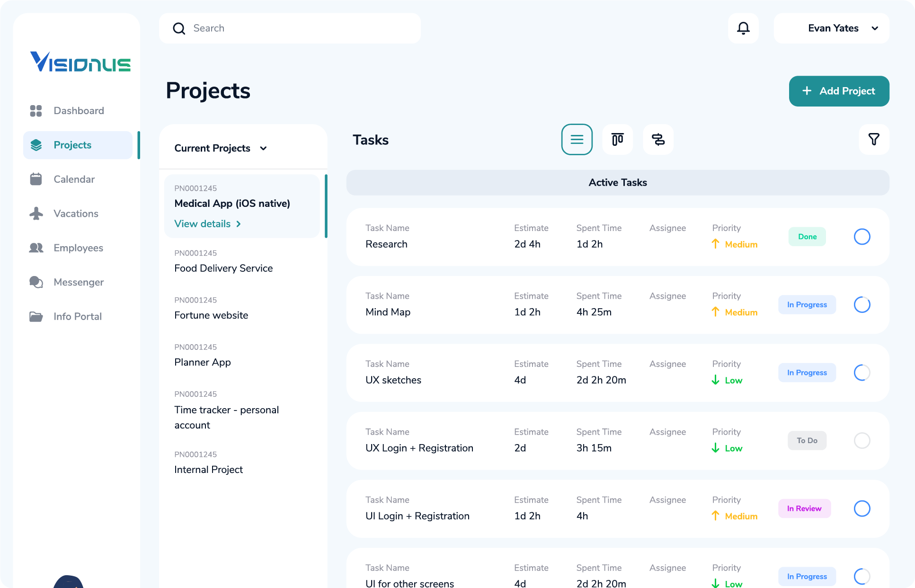Select Calendar in the sidebar
This screenshot has height=588, width=915.
point(74,179)
